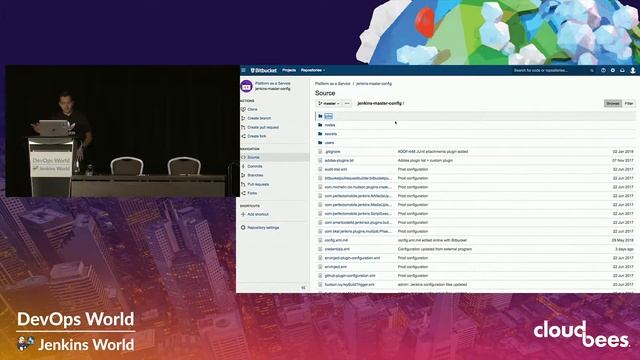Click file icon beside adidas-plugins.txt
The image size is (640, 360).
click(x=320, y=160)
